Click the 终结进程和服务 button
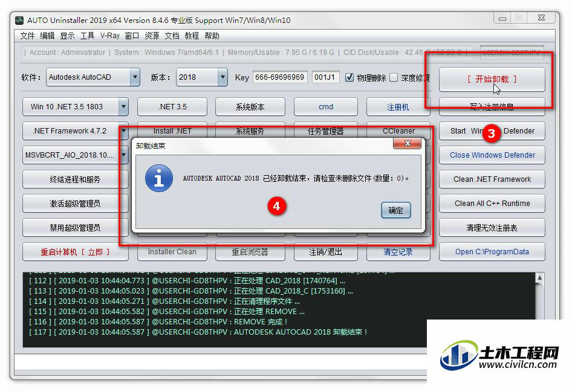The height and width of the screenshot is (392, 572). (75, 179)
